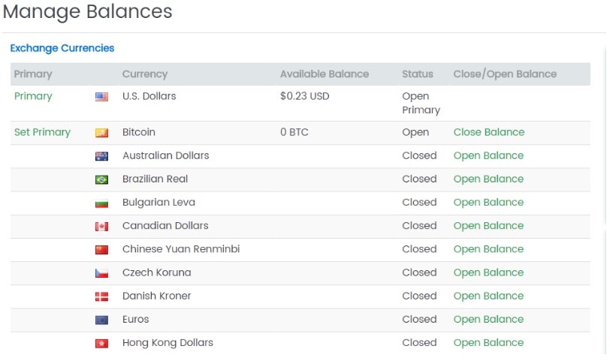Click the Bulgarian flag icon
The width and height of the screenshot is (610, 364).
tap(101, 203)
